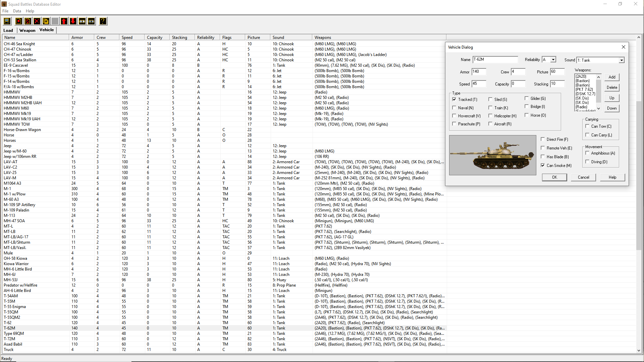Enable the Helicopter (H) type checkbox
The image size is (644, 362).
point(490,116)
